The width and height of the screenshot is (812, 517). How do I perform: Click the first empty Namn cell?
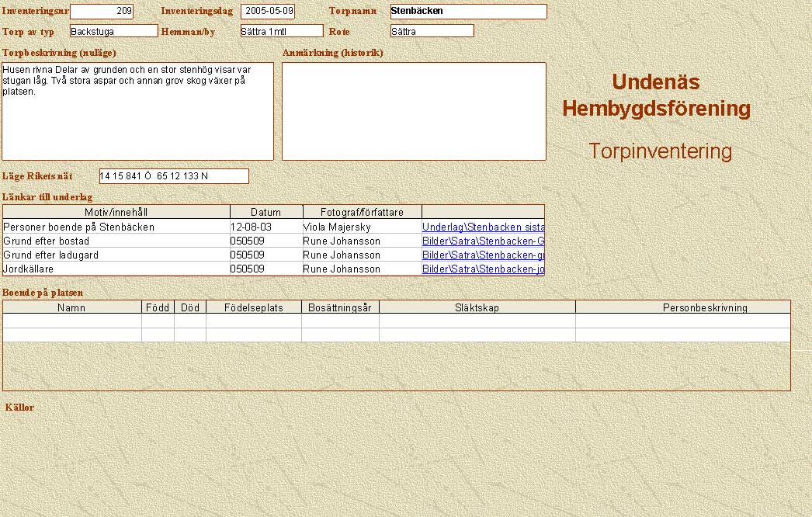pyautogui.click(x=72, y=321)
